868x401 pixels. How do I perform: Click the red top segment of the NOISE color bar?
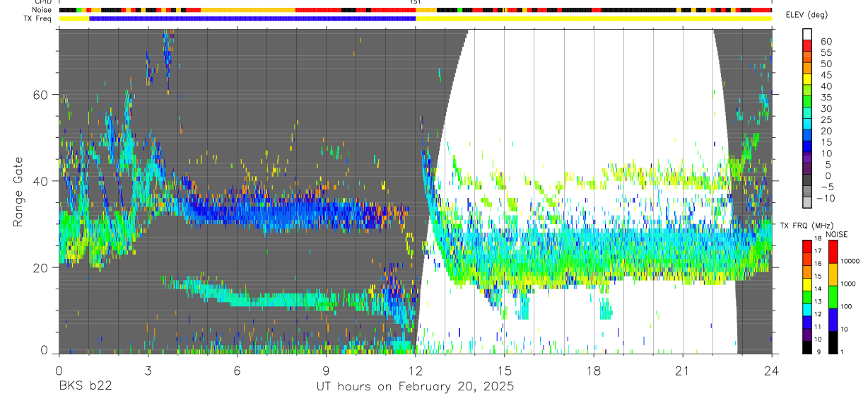pyautogui.click(x=833, y=252)
